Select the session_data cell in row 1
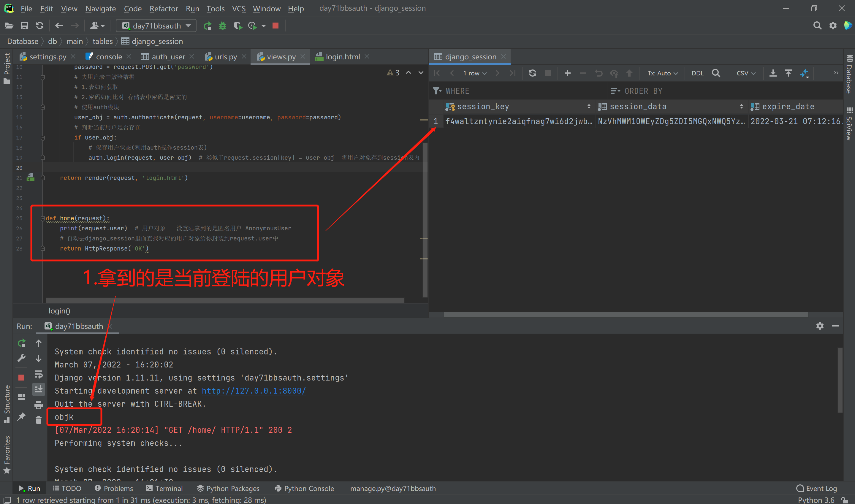 click(x=671, y=121)
